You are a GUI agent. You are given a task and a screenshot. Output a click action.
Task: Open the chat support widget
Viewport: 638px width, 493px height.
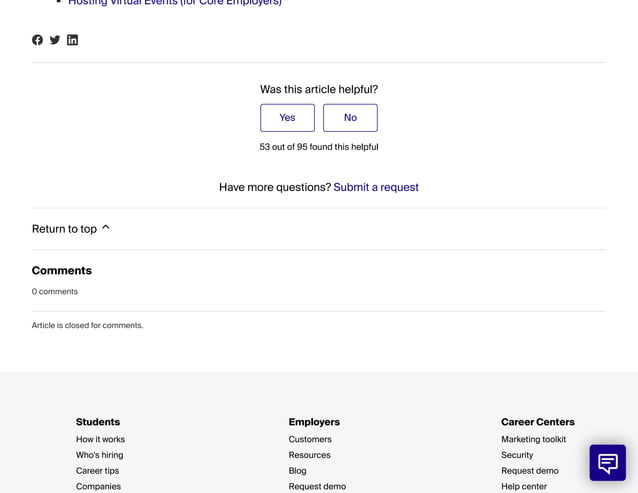point(607,463)
